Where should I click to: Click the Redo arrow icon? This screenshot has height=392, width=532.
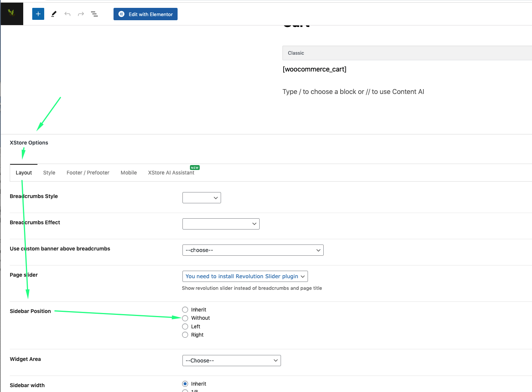point(81,14)
